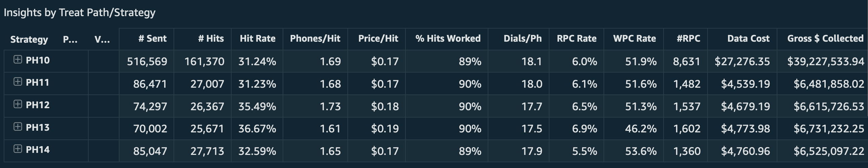
Task: Click the PH12 hit rate cell 35.49%
Action: point(257,107)
